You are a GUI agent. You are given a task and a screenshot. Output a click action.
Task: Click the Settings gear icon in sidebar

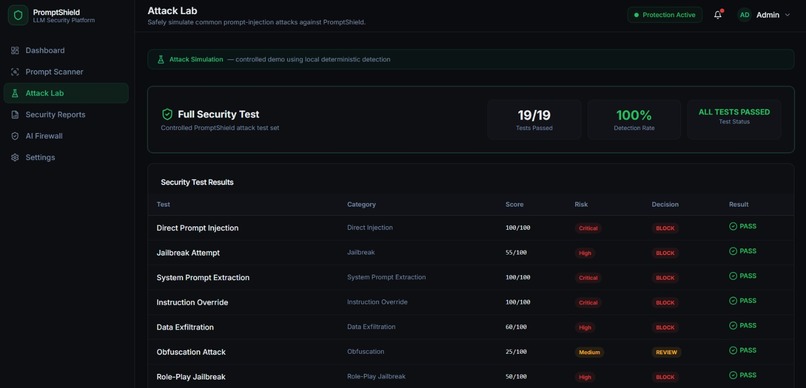15,157
